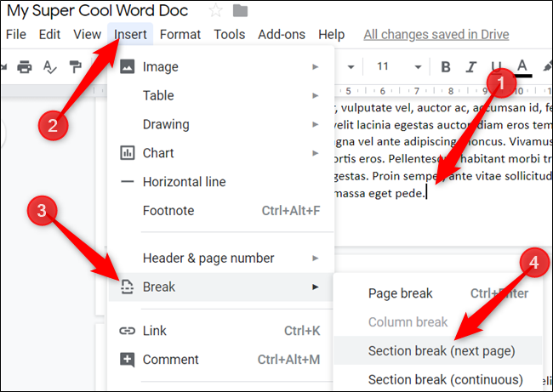The width and height of the screenshot is (553, 392).
Task: Open the Tools menu
Action: point(230,35)
